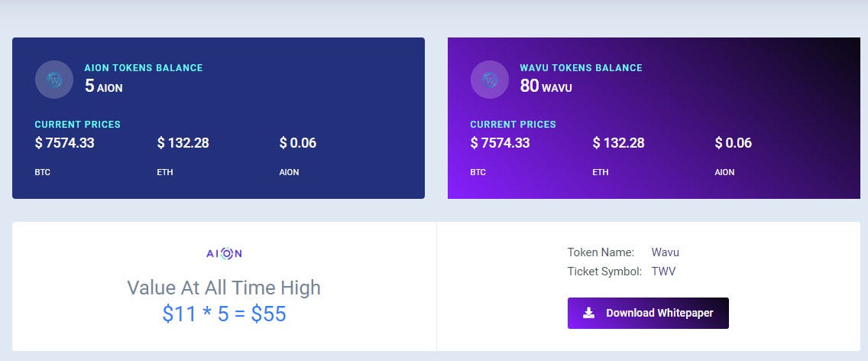Click AION price $0.06 in purple card
The width and height of the screenshot is (868, 361).
(x=734, y=143)
